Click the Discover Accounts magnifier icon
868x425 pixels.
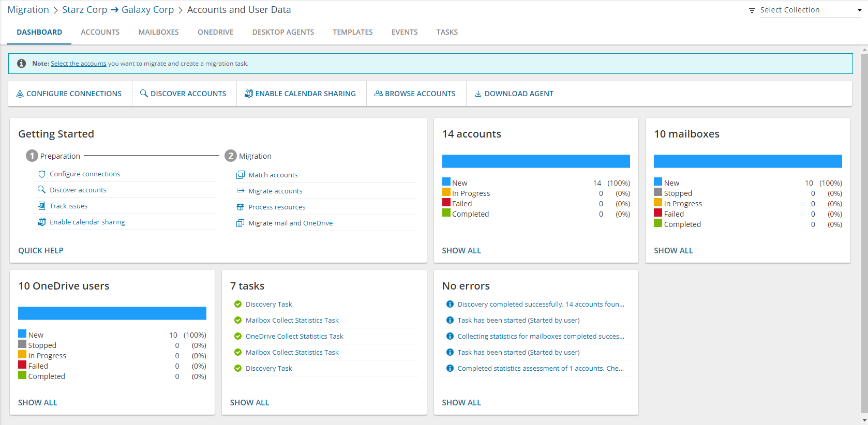pos(144,94)
